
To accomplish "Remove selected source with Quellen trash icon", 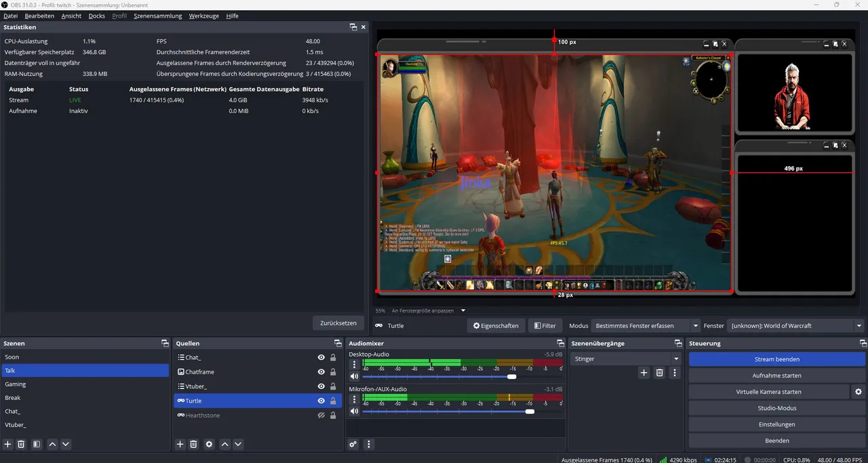I will pos(193,444).
